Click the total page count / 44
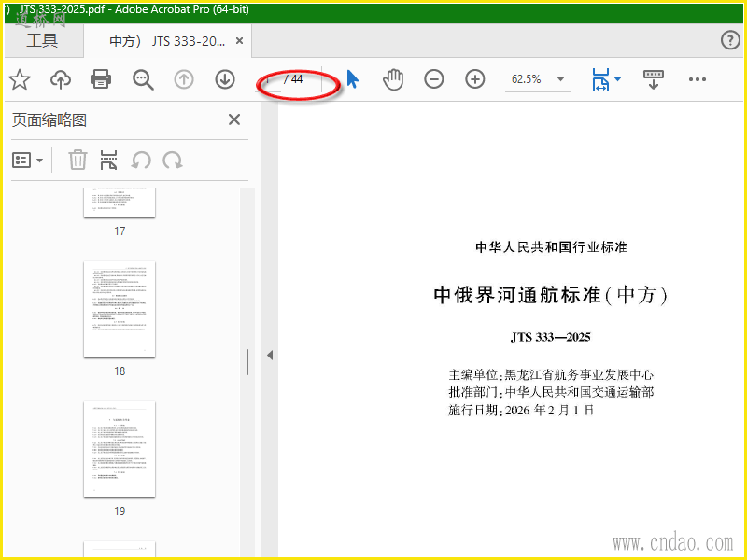This screenshot has width=747, height=560. tap(293, 79)
